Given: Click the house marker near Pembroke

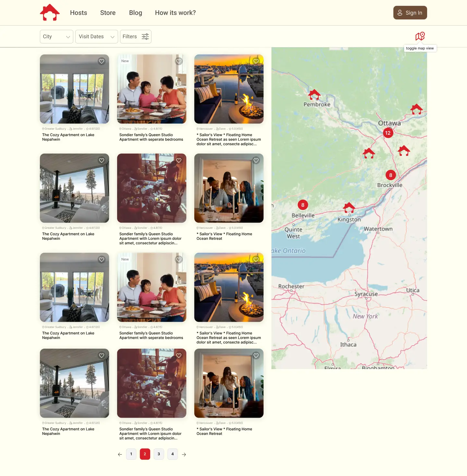Looking at the screenshot, I should pyautogui.click(x=314, y=95).
